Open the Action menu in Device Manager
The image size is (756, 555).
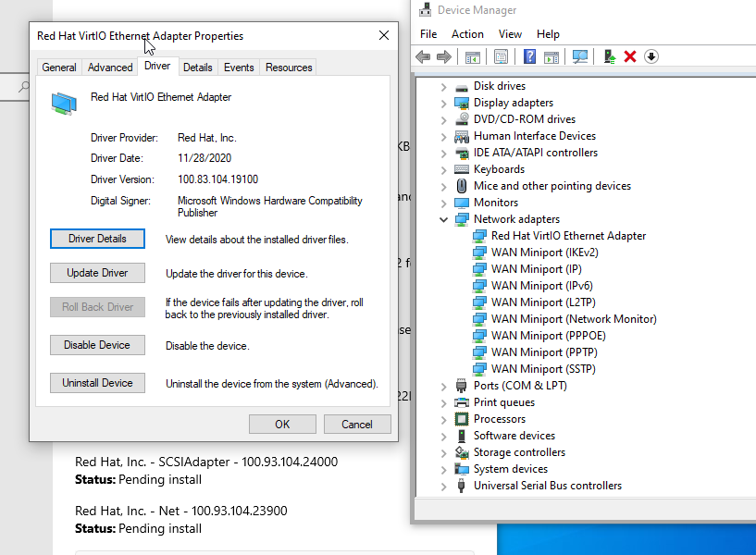467,34
